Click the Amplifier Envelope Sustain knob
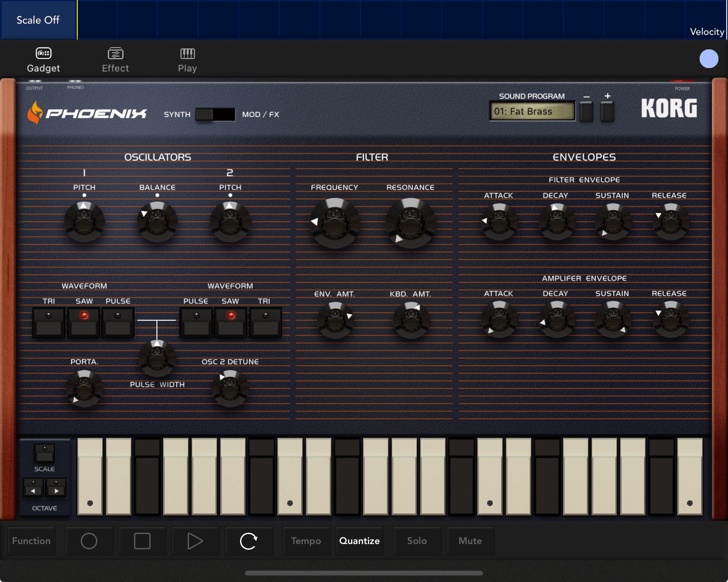This screenshot has height=582, width=728. [613, 319]
